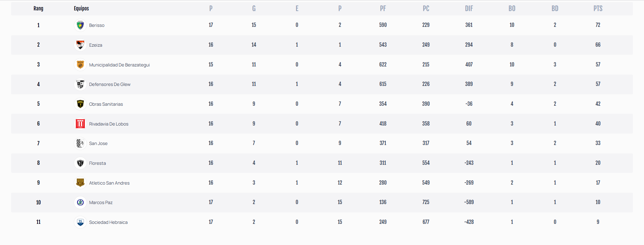Select the Sociedad Hebraica badge icon
The height and width of the screenshot is (245, 644).
coord(80,222)
